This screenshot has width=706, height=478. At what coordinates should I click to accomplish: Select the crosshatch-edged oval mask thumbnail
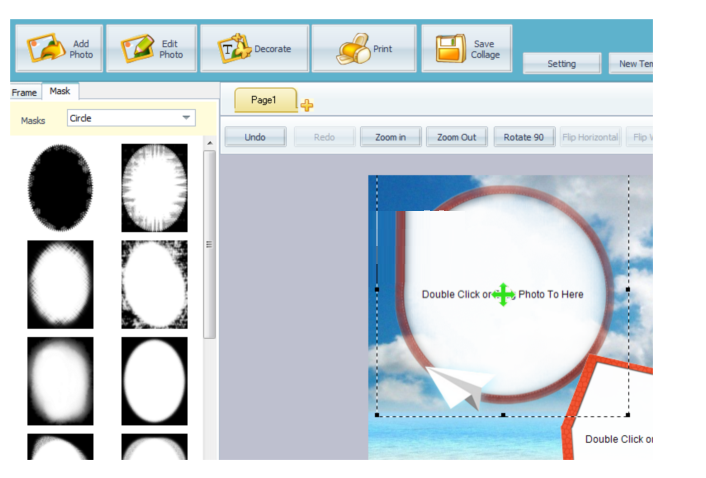60,284
